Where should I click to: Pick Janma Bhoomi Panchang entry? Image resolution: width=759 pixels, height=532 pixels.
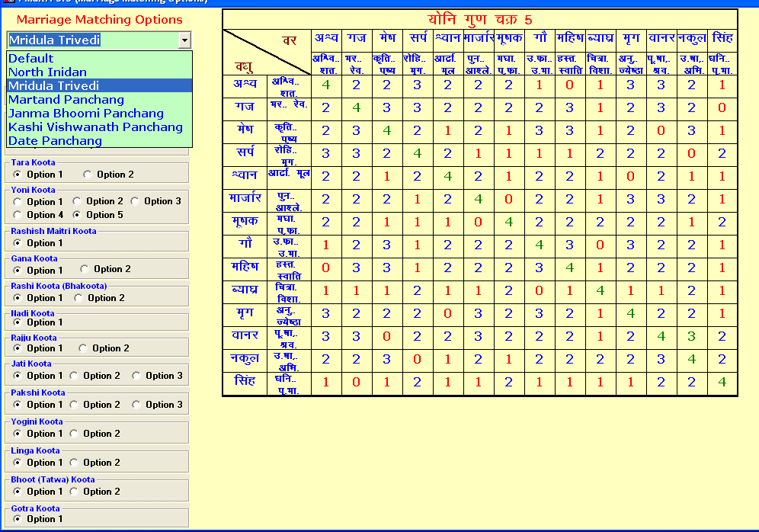tap(85, 114)
